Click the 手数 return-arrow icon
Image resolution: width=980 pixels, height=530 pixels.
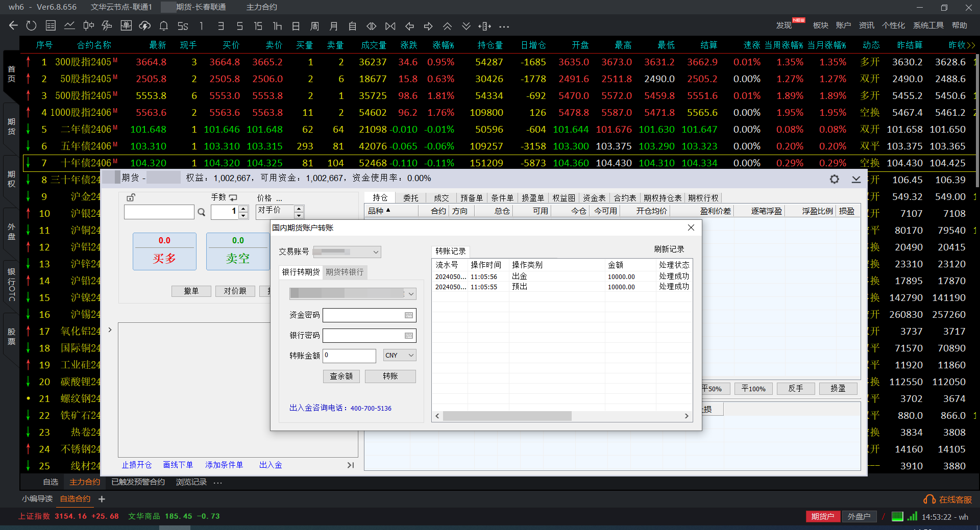[x=233, y=197]
